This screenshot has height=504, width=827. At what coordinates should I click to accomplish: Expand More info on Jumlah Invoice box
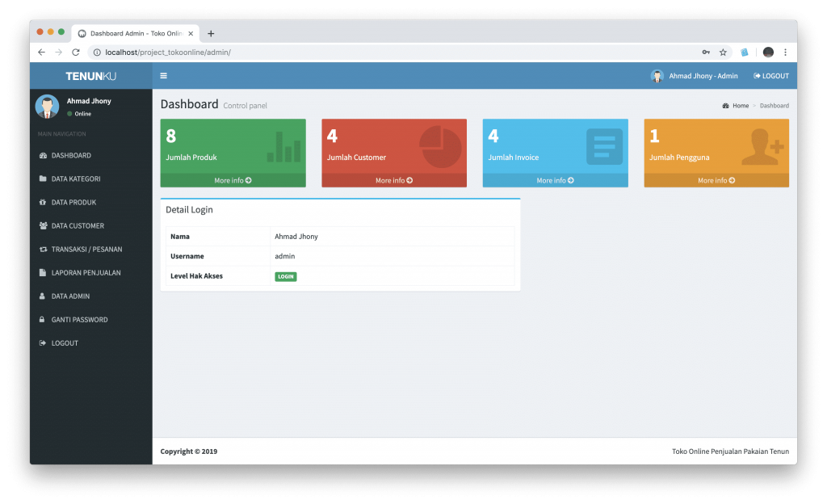pyautogui.click(x=555, y=180)
